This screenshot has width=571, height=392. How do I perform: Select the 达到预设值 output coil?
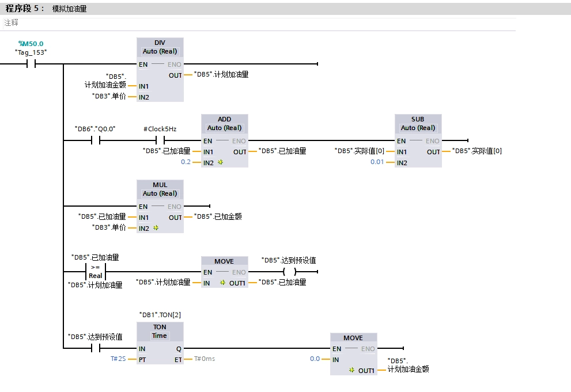pos(289,272)
